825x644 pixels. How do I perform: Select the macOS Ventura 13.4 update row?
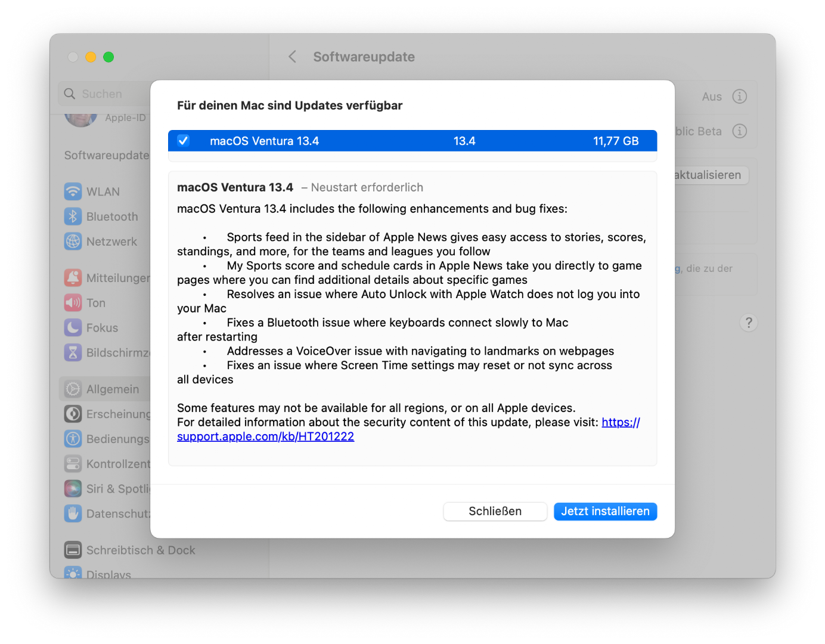[412, 141]
